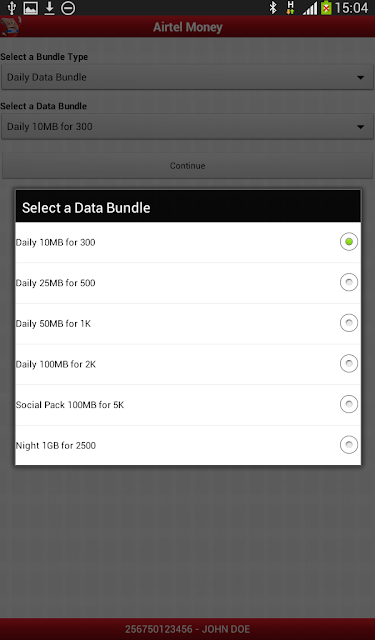Screen dimensions: 375x640
Task: Select the Daily 25MB for 500 radio button
Action: [349, 282]
